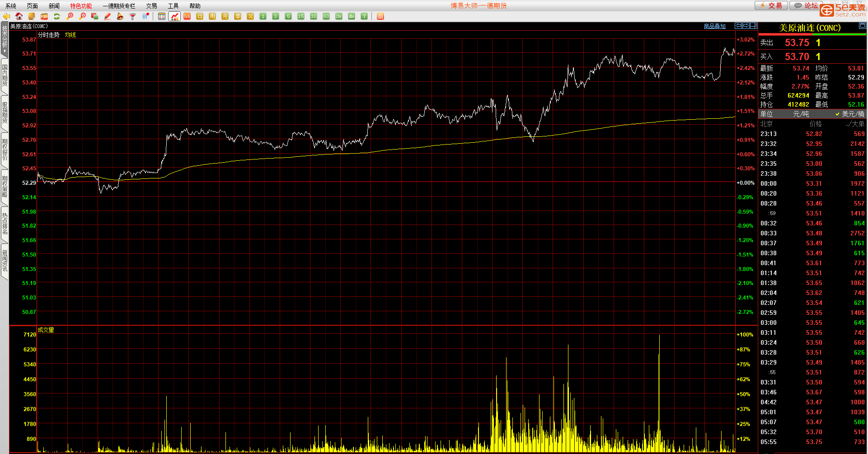Screen dimensions: 868x454
Task: Click the zoom in magnifier icon
Action: (x=70, y=16)
